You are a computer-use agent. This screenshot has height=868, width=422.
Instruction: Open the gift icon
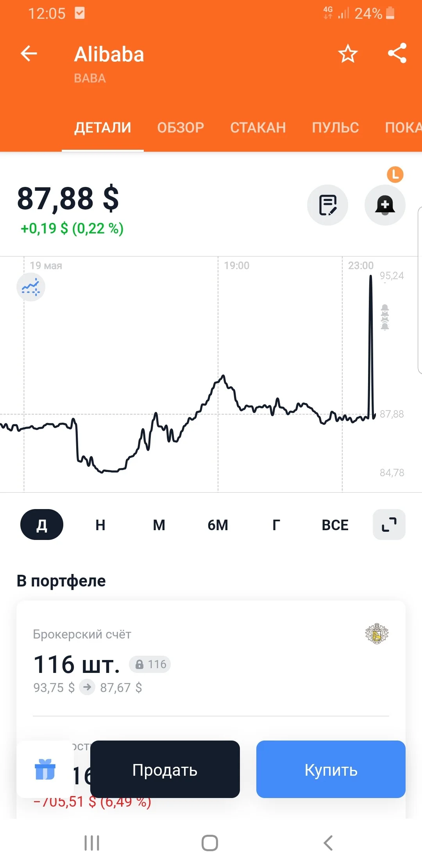pos(45,769)
